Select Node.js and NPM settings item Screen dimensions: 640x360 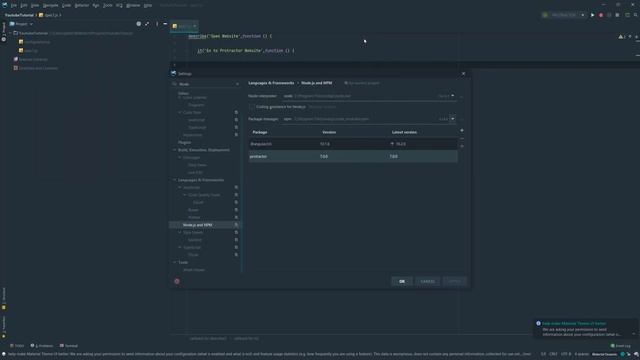[x=204, y=225]
